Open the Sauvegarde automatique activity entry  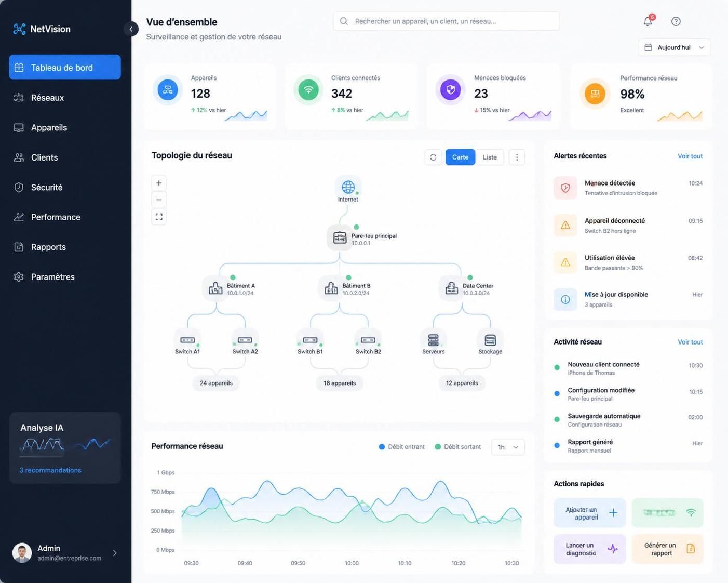coord(628,420)
